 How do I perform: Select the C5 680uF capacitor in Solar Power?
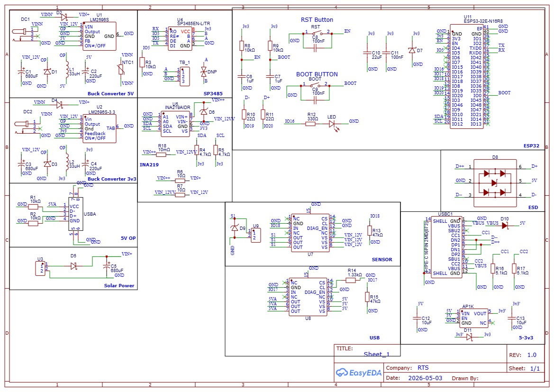coord(106,265)
